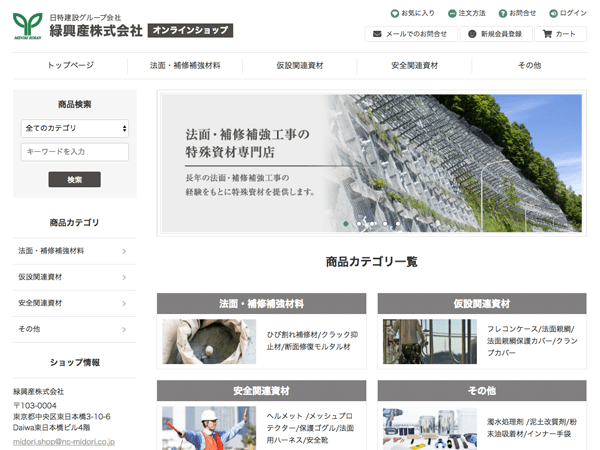Open 注文方法 ordering guide icon
Screen dimensions: 600x450
(450, 13)
